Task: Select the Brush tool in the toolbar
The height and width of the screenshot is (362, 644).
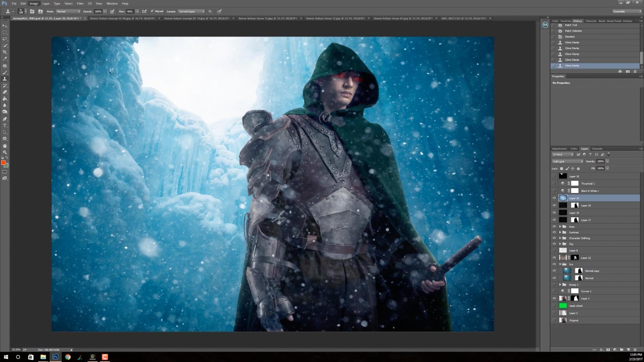Action: click(4, 72)
